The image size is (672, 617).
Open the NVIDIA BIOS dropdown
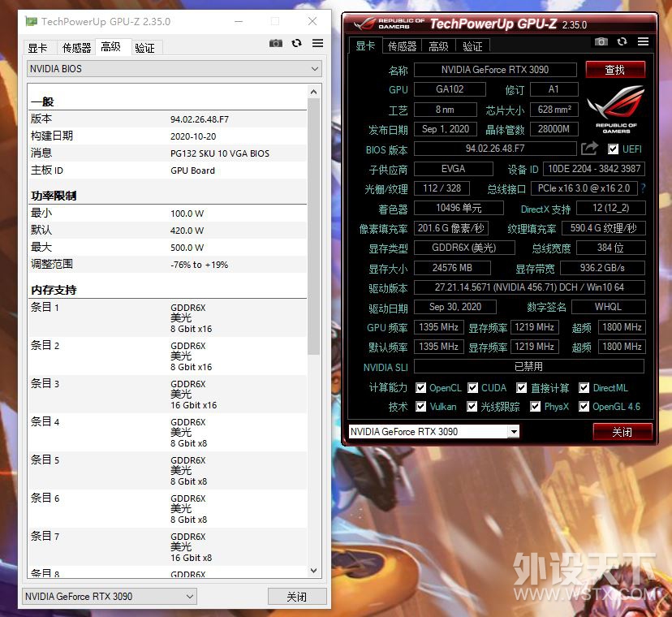click(174, 69)
